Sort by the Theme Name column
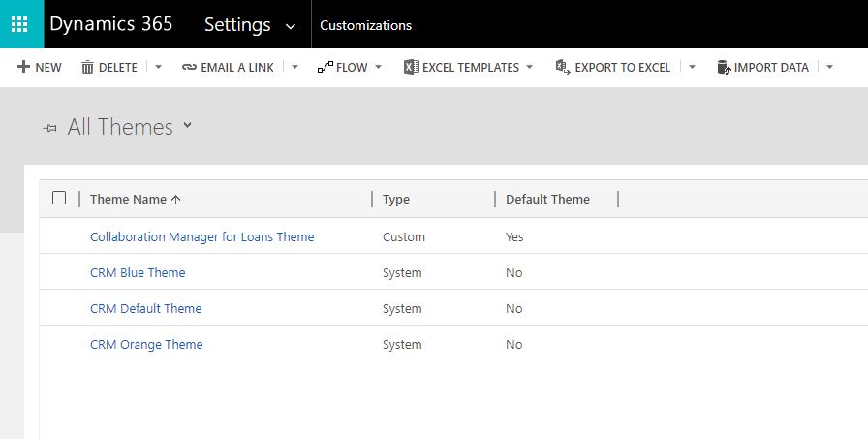The width and height of the screenshot is (868, 439). [128, 200]
